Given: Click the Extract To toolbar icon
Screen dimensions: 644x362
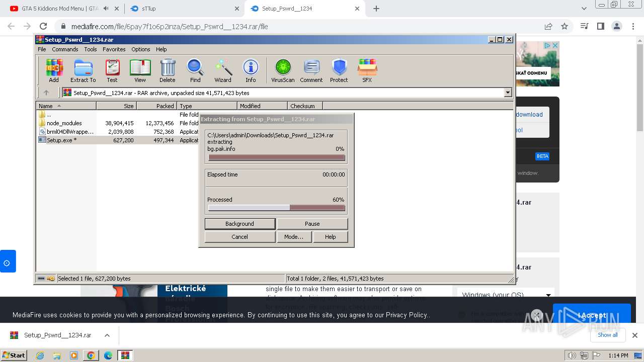Looking at the screenshot, I should coord(83,70).
